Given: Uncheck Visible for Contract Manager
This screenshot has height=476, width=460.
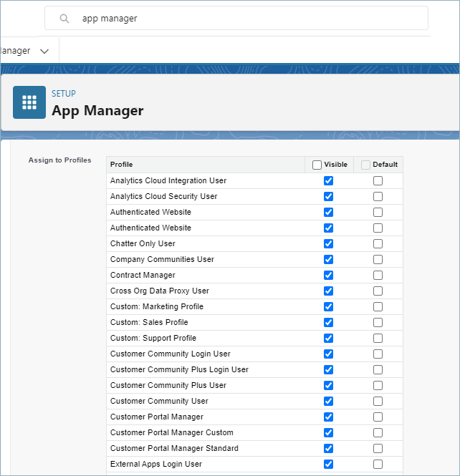Looking at the screenshot, I should (328, 276).
